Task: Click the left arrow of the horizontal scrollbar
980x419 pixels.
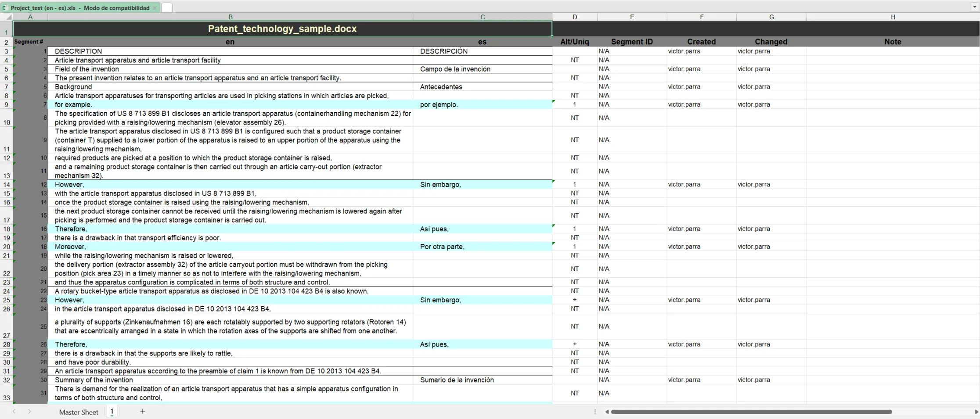Action: coord(607,412)
